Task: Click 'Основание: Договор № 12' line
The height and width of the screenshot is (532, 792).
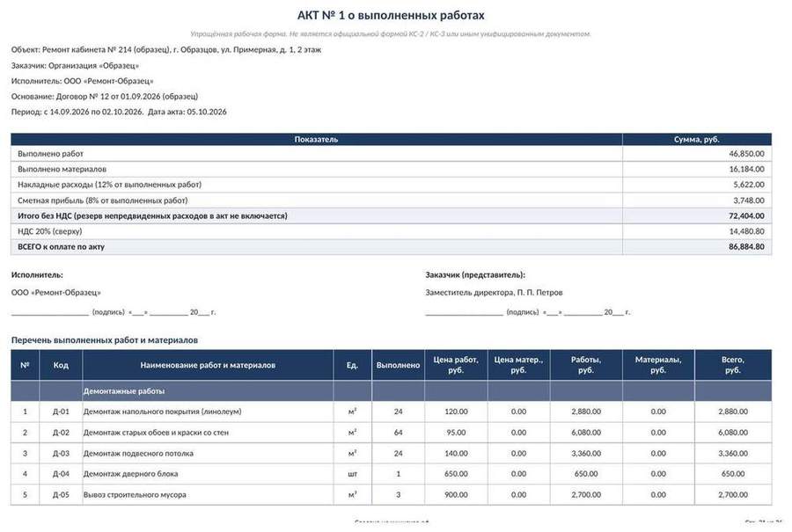Action: pyautogui.click(x=105, y=96)
